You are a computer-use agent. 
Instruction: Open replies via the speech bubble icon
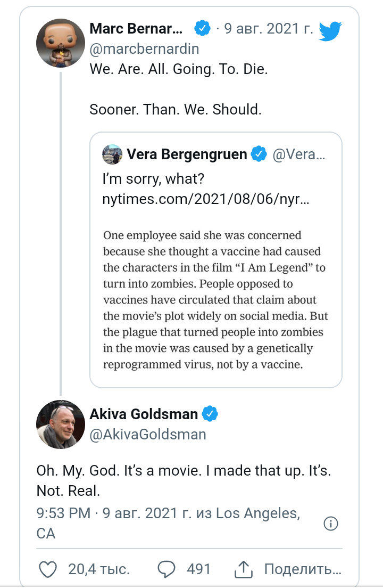click(x=166, y=569)
